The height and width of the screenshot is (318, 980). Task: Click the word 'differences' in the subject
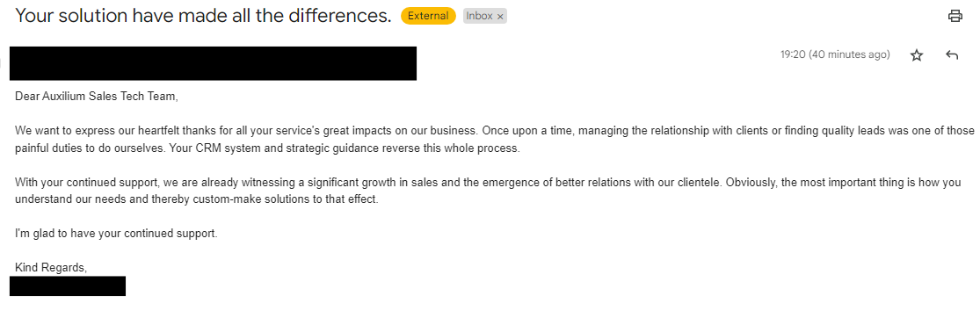pyautogui.click(x=335, y=16)
